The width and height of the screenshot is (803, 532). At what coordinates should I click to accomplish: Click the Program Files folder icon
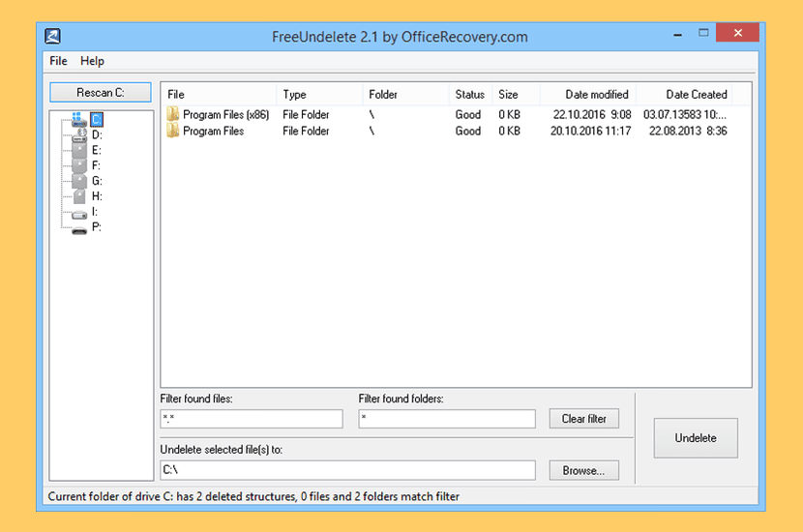(x=173, y=131)
